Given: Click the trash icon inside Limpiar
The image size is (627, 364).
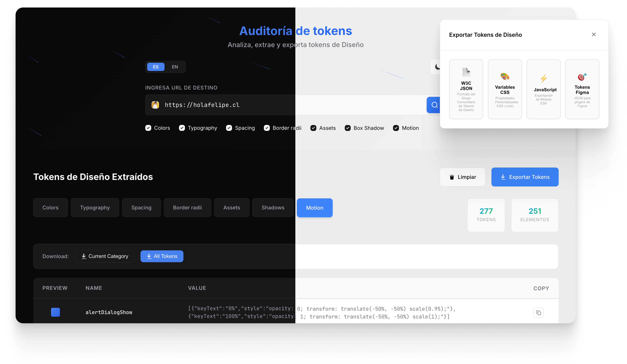Looking at the screenshot, I should tap(452, 177).
